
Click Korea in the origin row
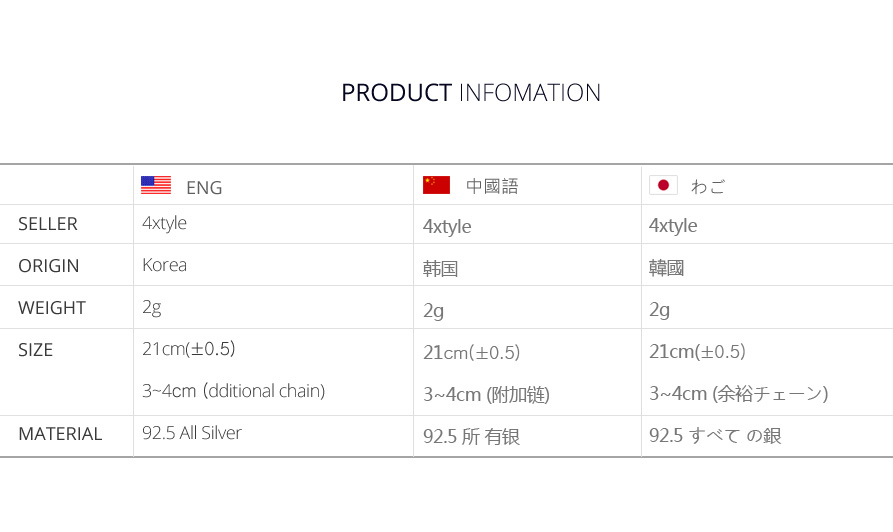[x=165, y=265]
